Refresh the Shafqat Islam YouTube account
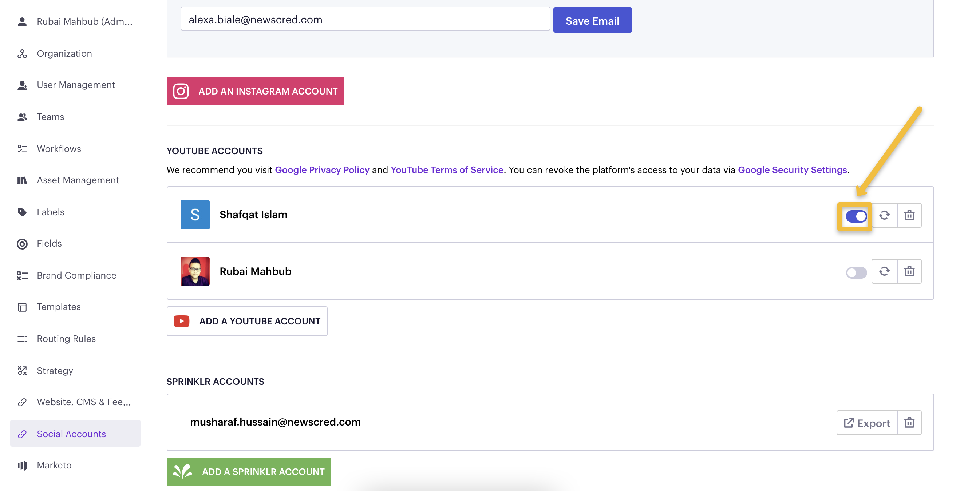980x491 pixels. point(884,215)
